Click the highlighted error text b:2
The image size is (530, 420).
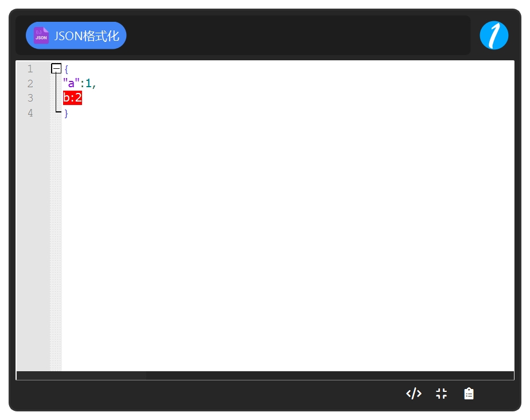click(72, 98)
